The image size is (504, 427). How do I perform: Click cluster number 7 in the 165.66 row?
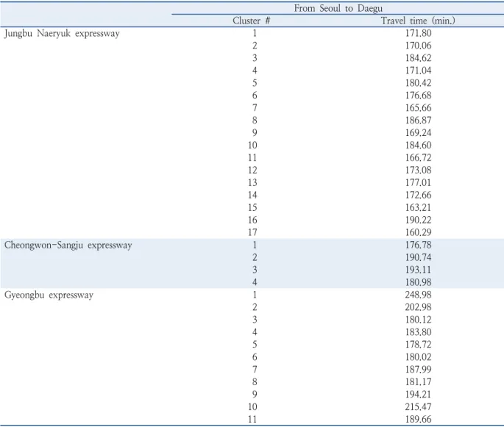click(x=255, y=108)
